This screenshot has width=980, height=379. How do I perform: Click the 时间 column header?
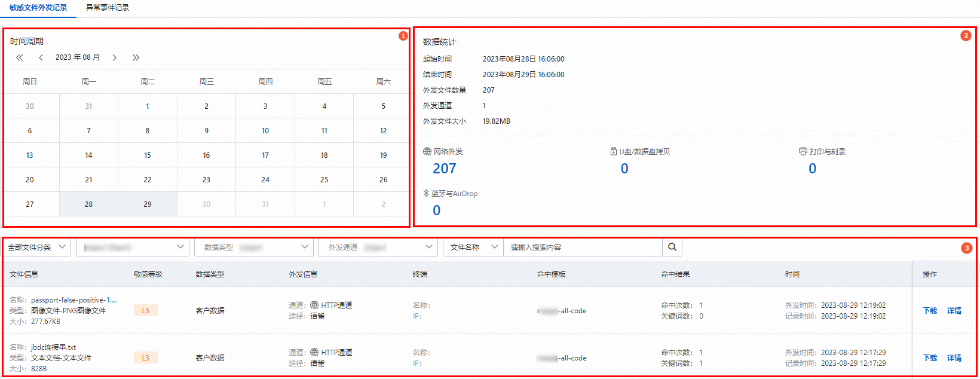tap(792, 274)
